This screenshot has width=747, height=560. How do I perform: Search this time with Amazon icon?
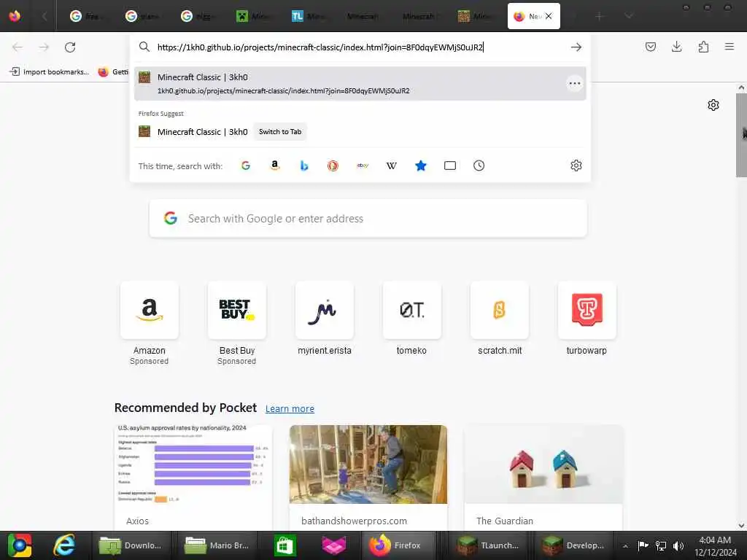click(x=275, y=166)
